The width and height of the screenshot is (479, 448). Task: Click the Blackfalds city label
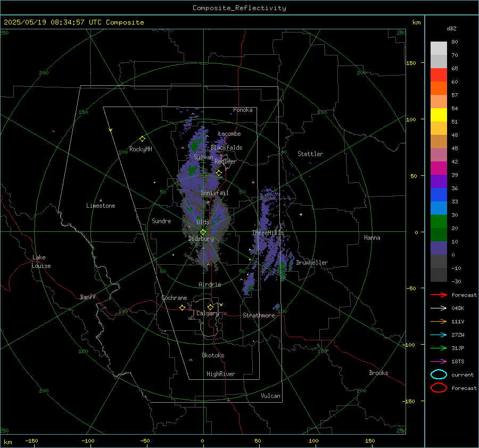(x=226, y=148)
